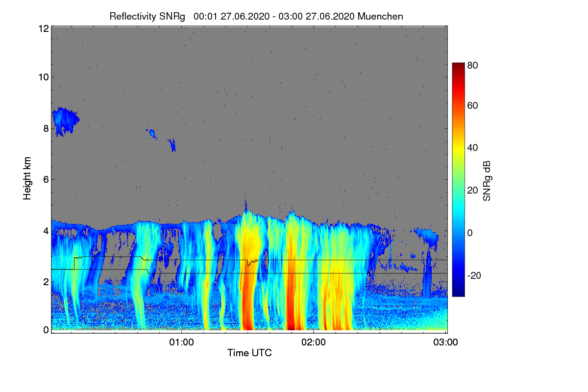This screenshot has width=588, height=392.
Task: Click the 12 height tick label
Action: (43, 28)
